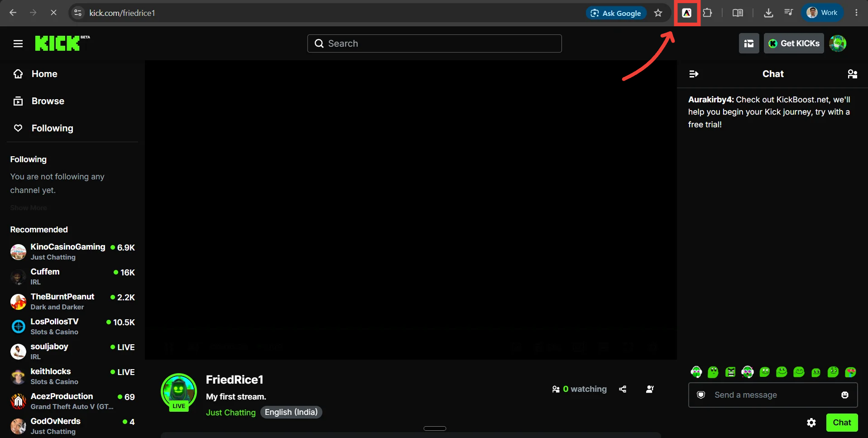Screen dimensions: 868x438
Task: Stop the page from loading
Action: (53, 13)
